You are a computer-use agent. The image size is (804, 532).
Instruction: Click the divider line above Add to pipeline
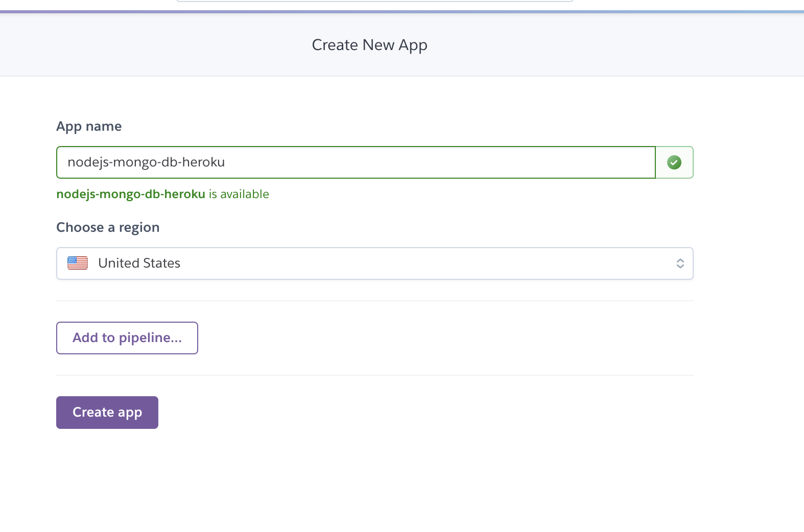374,301
